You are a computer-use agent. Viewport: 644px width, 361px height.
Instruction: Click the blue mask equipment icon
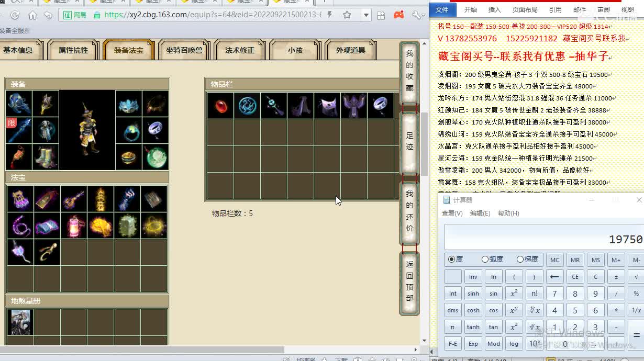click(x=128, y=104)
